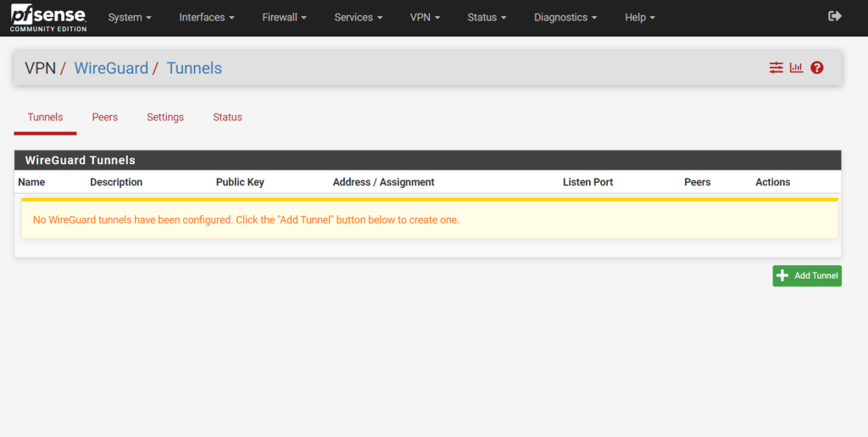Click the logout icon in the navbar
Screen dimensions: 868x437
[x=835, y=16]
